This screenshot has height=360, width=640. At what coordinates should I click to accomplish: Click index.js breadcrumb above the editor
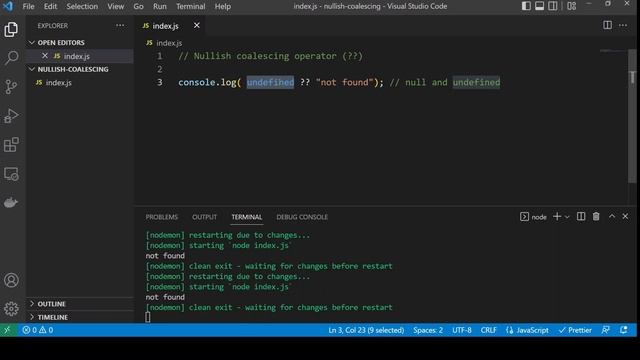click(164, 43)
